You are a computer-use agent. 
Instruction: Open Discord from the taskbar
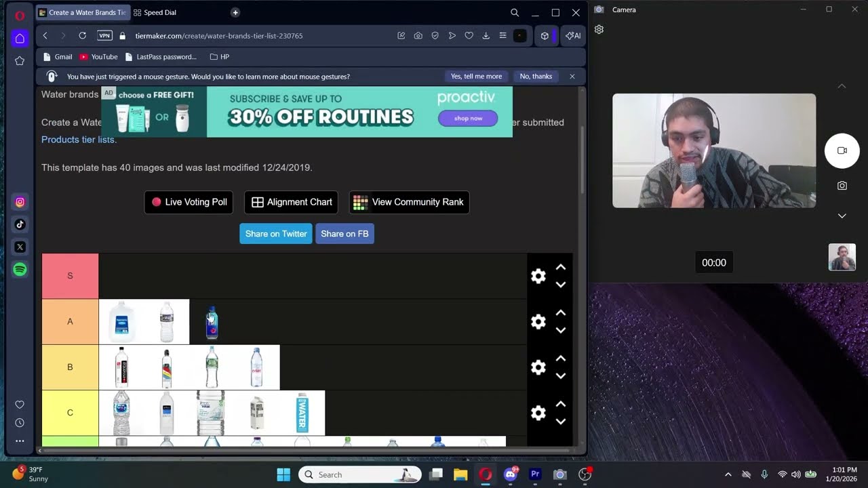[x=511, y=474]
